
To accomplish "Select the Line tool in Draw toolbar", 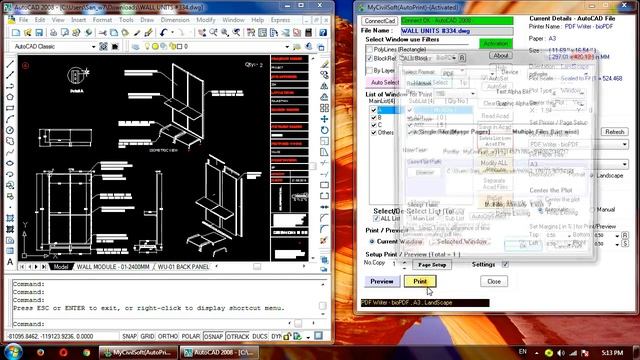I will pyautogui.click(x=10, y=64).
